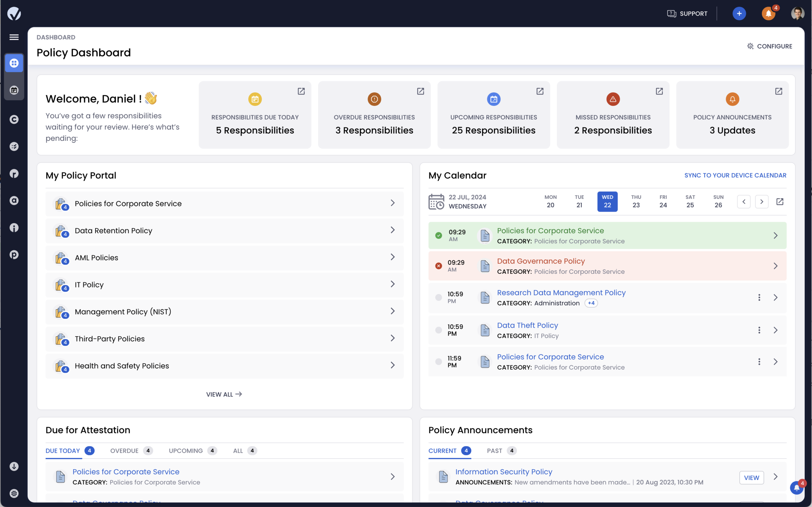The width and height of the screenshot is (812, 507).
Task: Click the Configure button
Action: point(769,46)
